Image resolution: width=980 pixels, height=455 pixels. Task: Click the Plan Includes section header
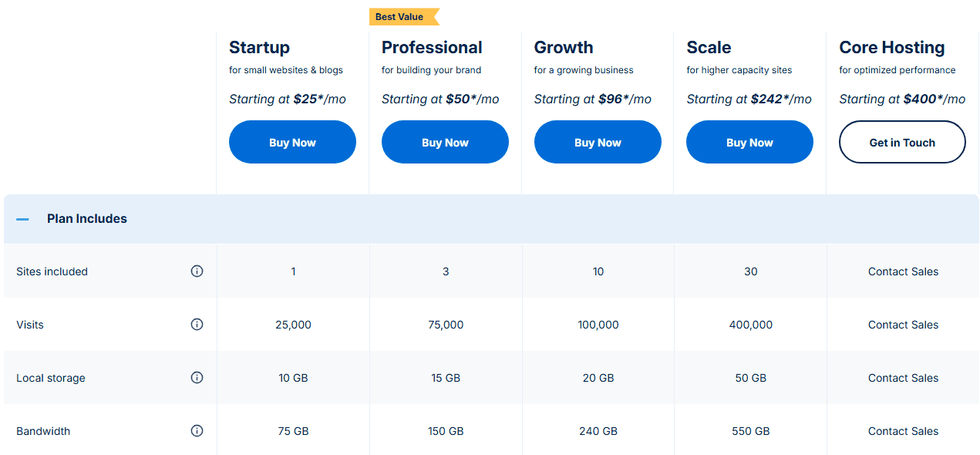pos(86,218)
